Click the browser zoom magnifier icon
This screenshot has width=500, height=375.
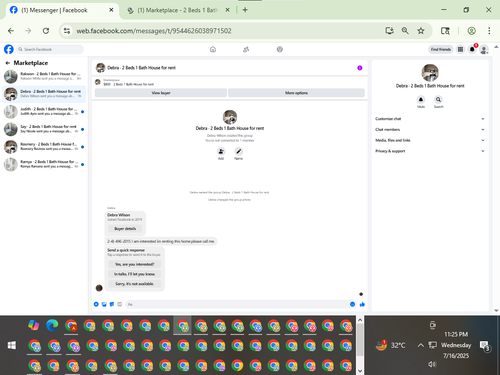tap(405, 31)
